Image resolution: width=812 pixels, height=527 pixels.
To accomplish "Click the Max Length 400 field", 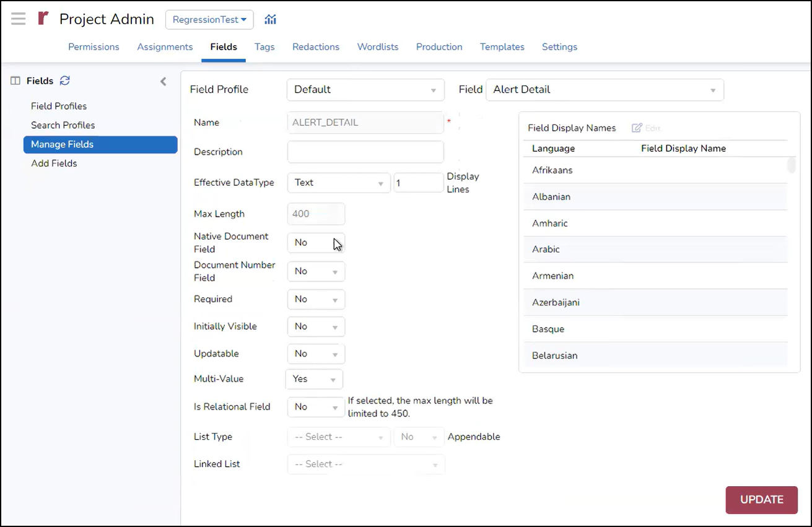I will (x=316, y=214).
